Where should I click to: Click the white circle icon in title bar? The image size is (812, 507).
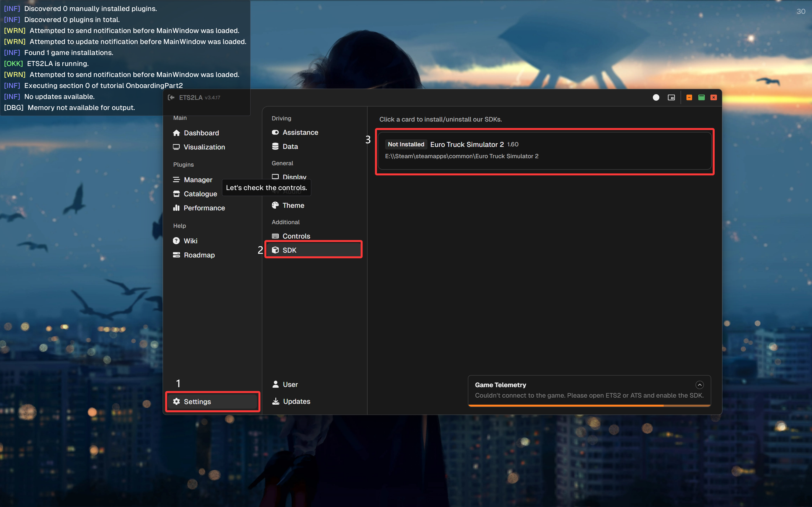tap(656, 98)
